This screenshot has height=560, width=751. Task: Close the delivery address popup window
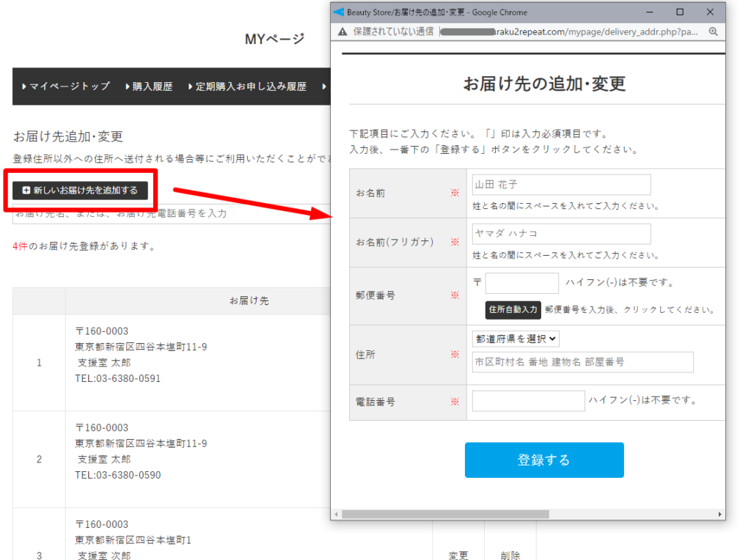tap(710, 12)
